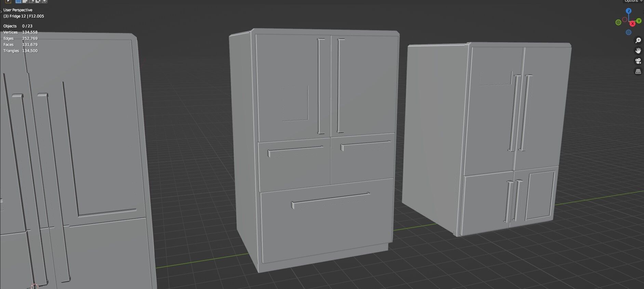The height and width of the screenshot is (289, 644).
Task: Click the red X axis on the navigation gizmo
Action: pos(632,24)
